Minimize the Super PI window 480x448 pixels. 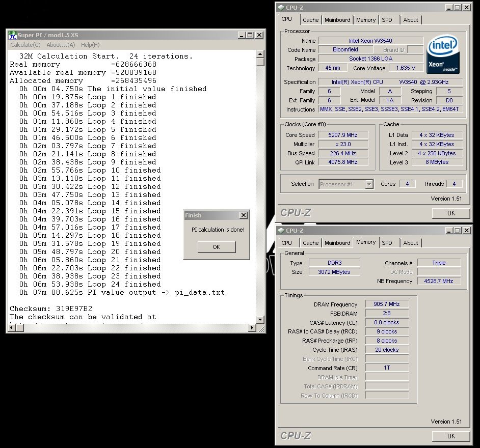click(242, 35)
